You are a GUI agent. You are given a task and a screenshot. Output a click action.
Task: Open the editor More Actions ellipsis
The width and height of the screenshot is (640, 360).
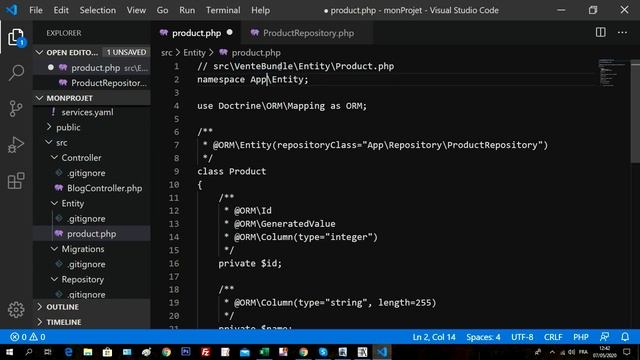(622, 32)
